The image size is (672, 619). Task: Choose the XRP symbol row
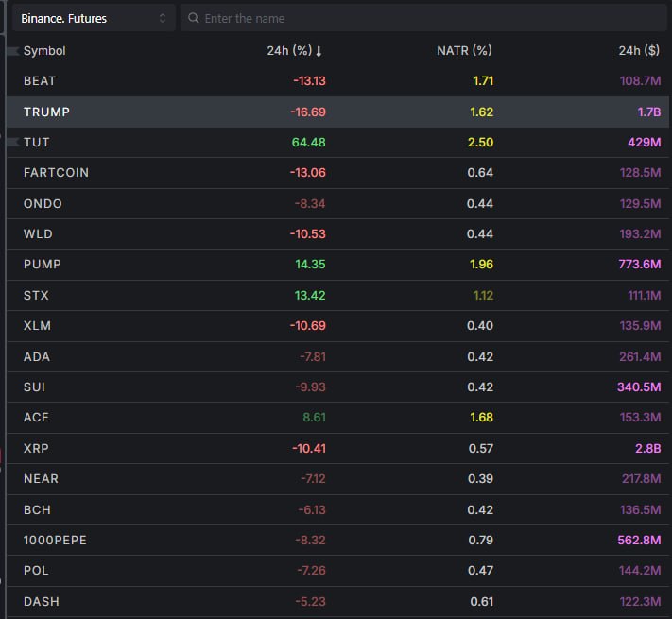pos(337,449)
